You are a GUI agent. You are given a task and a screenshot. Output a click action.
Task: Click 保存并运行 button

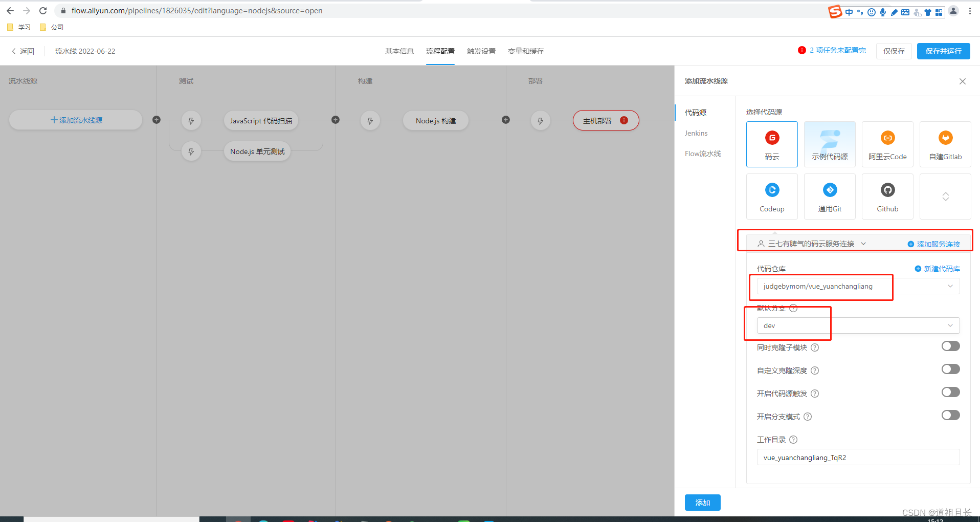[x=943, y=51]
